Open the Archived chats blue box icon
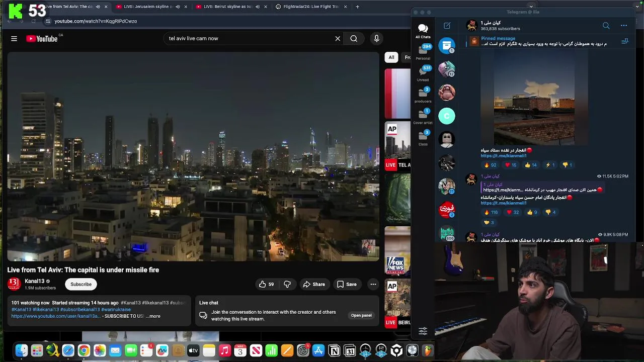The image size is (644, 362). 447,46
